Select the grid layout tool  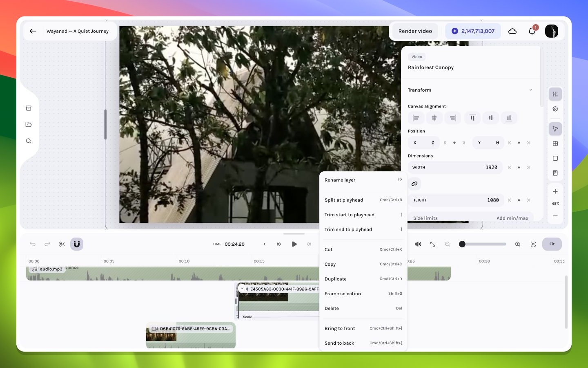pyautogui.click(x=555, y=144)
